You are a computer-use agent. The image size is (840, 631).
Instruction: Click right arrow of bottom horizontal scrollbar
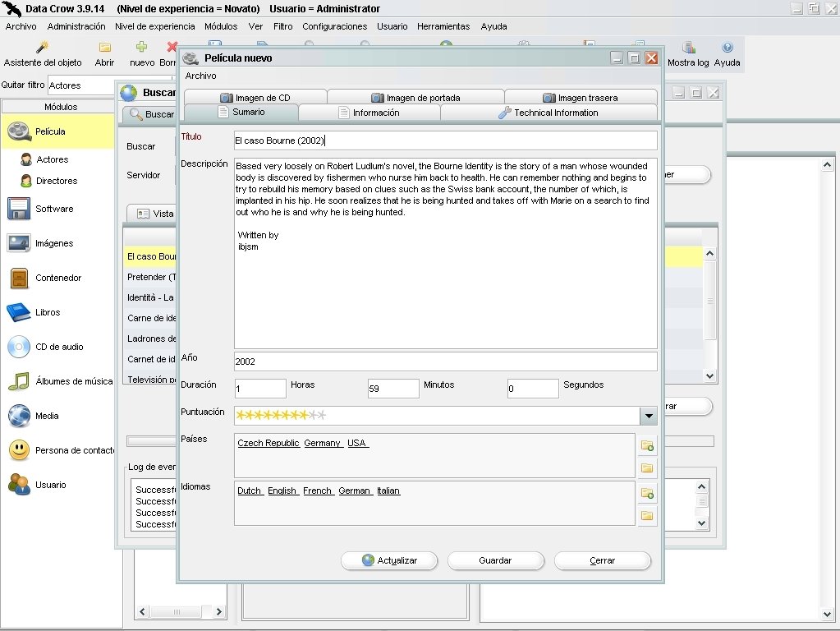tap(218, 612)
